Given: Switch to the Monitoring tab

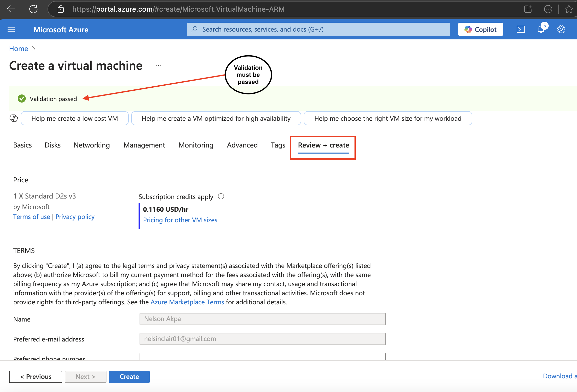Looking at the screenshot, I should [196, 145].
